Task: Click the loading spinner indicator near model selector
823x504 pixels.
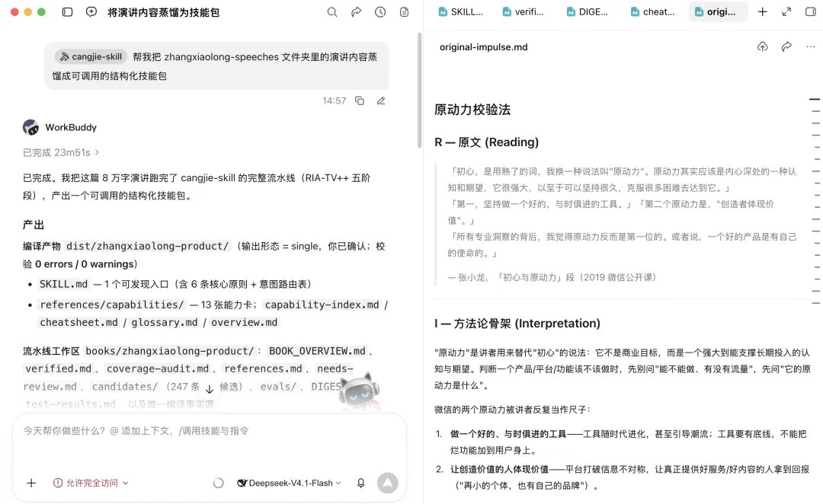Action: pyautogui.click(x=219, y=483)
